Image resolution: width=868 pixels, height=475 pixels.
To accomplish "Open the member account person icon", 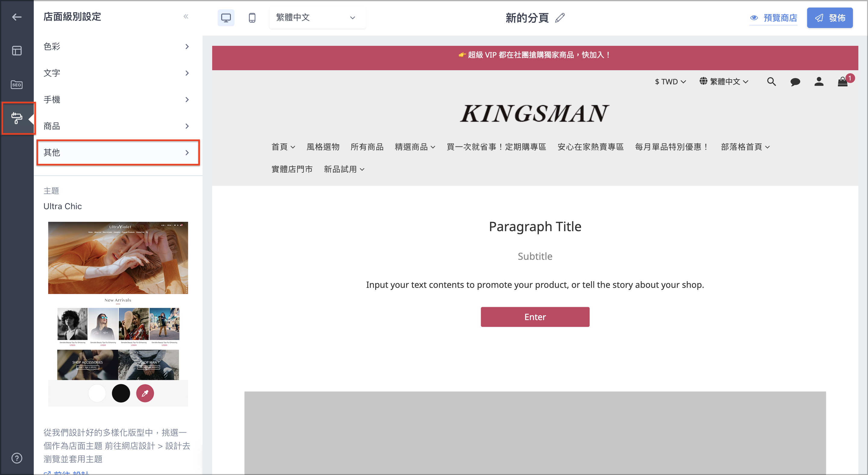I will (x=819, y=81).
